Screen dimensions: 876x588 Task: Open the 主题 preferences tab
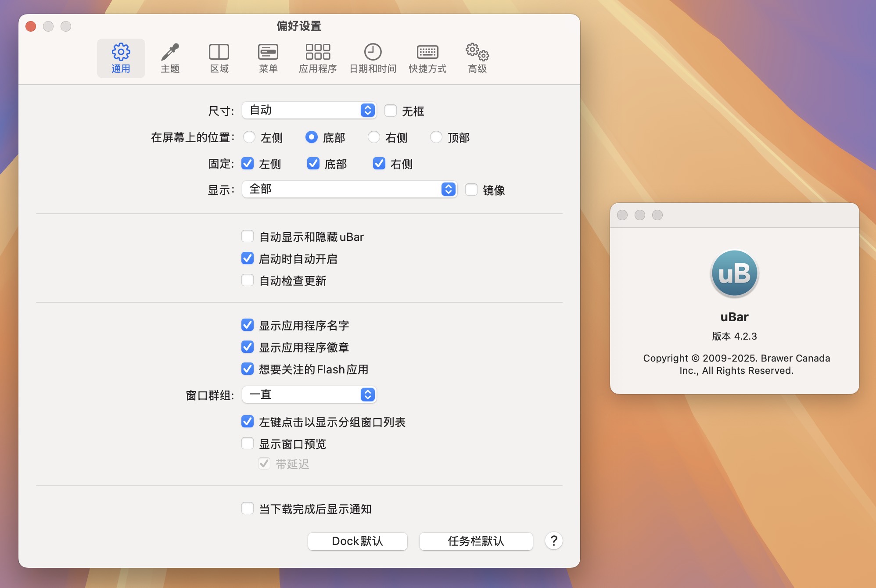tap(171, 57)
